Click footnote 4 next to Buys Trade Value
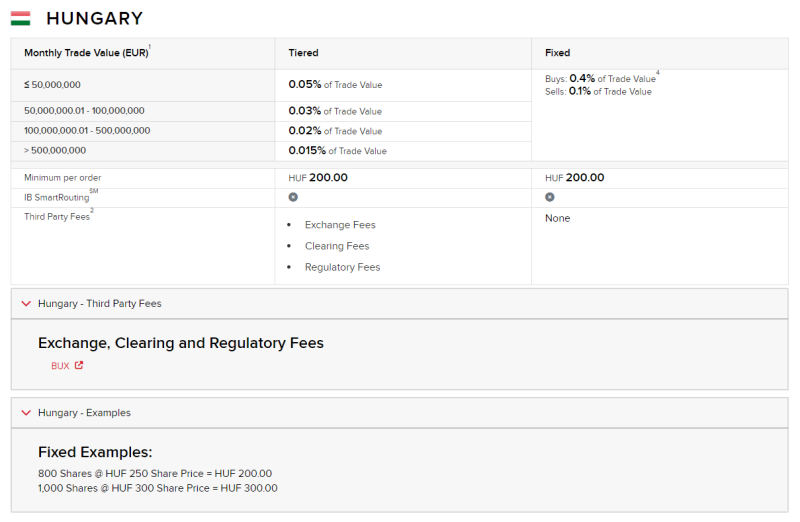Viewport: 800px width, 522px height. coord(658,73)
